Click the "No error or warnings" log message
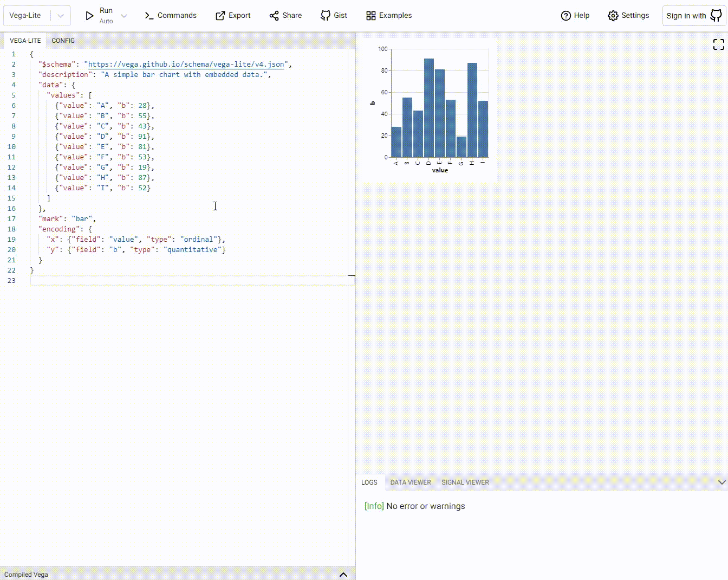The width and height of the screenshot is (728, 580). (426, 506)
